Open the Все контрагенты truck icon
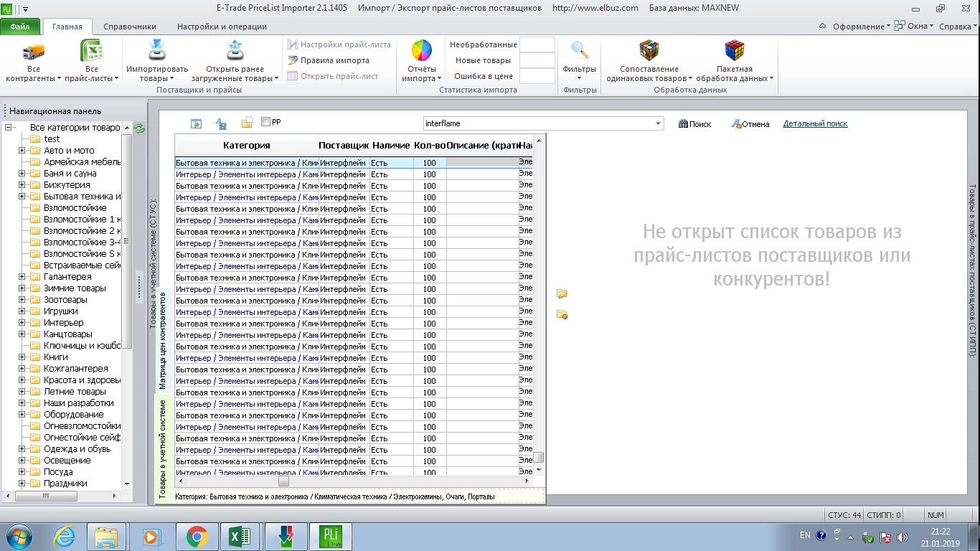980x551 pixels. point(34,52)
